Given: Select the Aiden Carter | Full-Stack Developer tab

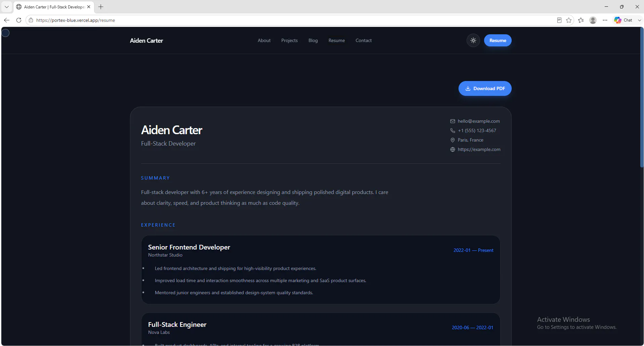Looking at the screenshot, I should click(54, 7).
